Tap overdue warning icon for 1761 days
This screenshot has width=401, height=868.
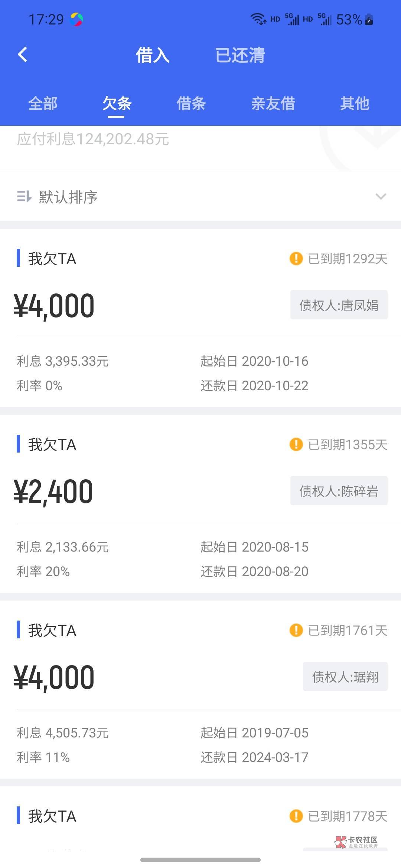tap(296, 630)
